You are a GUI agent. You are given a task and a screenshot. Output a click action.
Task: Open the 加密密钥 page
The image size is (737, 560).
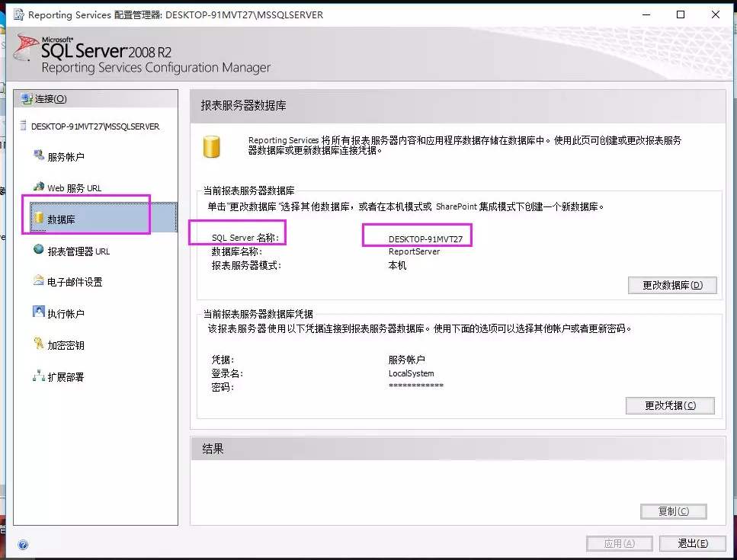point(66,345)
